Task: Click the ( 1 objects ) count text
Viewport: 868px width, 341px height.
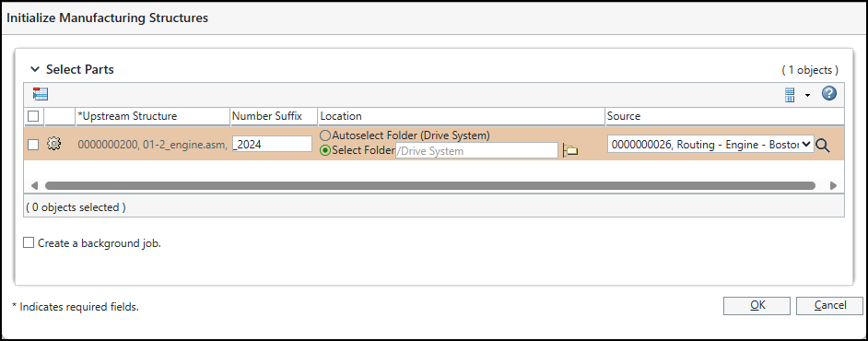Action: point(810,70)
